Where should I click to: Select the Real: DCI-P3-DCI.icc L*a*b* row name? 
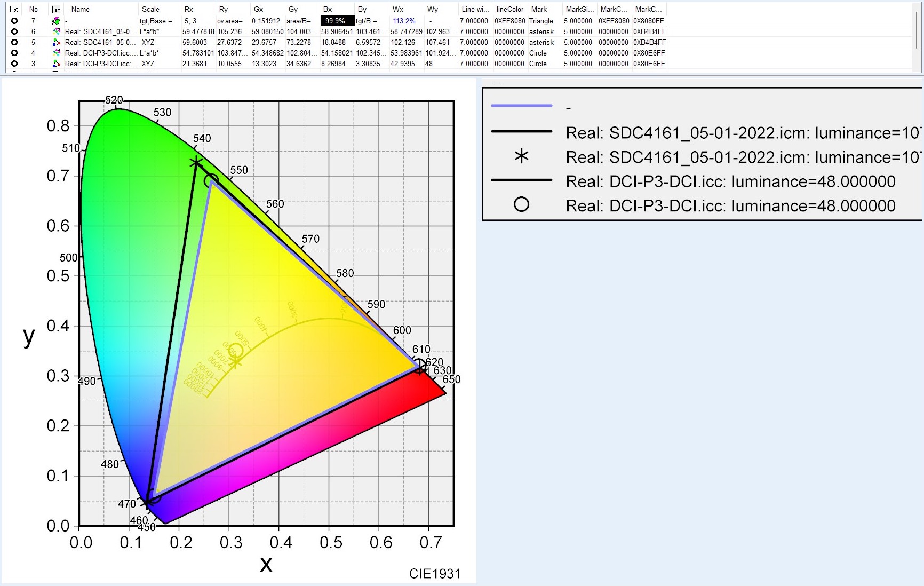[x=100, y=53]
